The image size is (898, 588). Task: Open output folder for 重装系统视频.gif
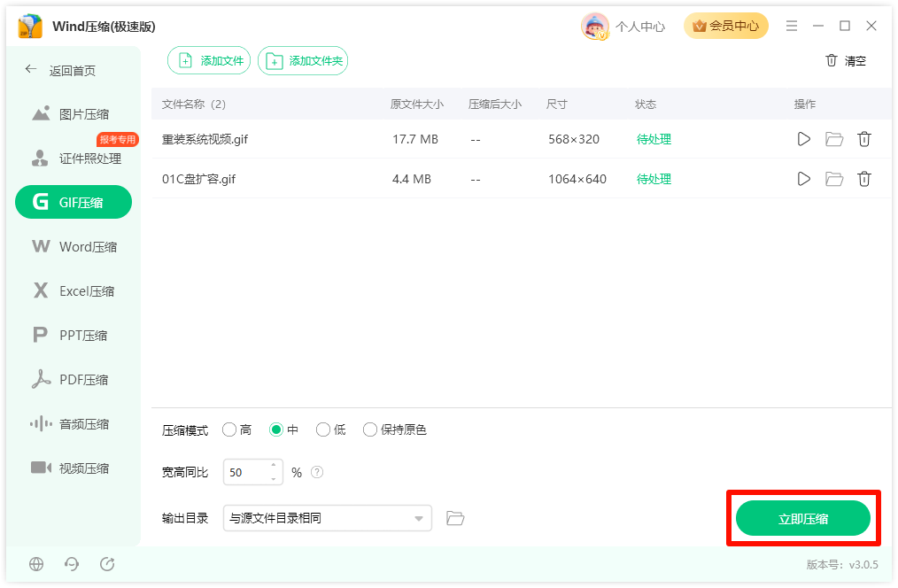834,139
